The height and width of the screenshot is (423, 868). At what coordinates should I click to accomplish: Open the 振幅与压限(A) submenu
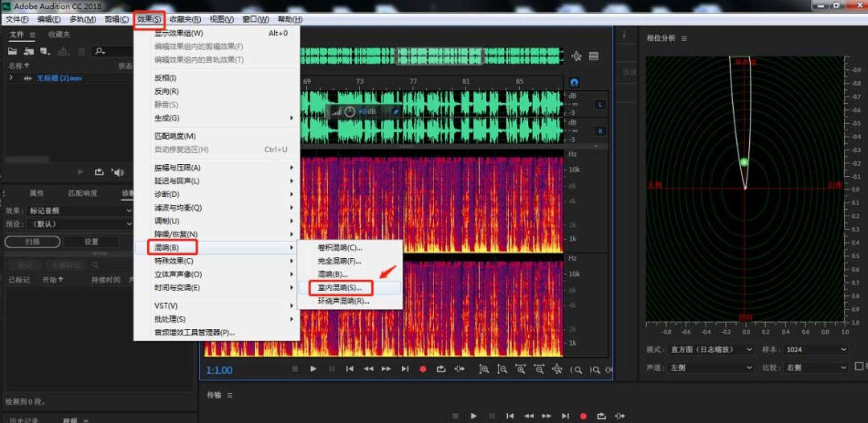pyautogui.click(x=178, y=167)
